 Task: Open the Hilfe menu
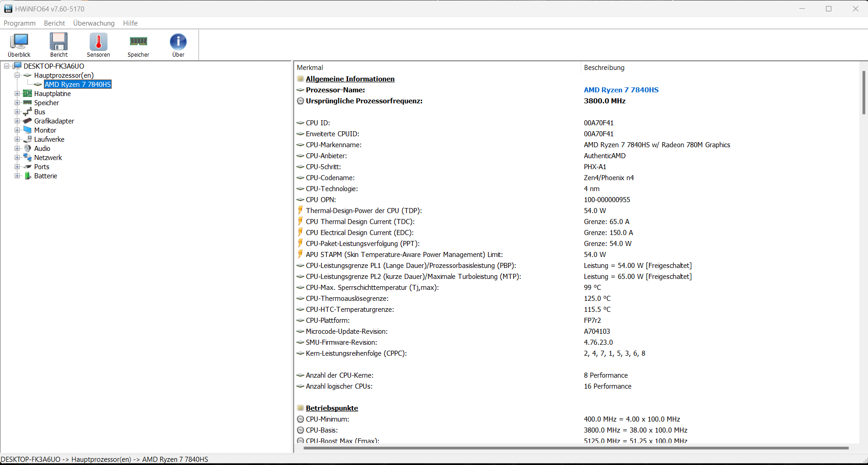[x=130, y=23]
